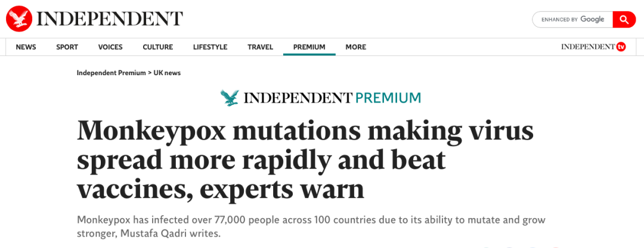Viewport: 644px width, 248px height.
Task: Click the UK news breadcrumb link
Action: (x=167, y=73)
